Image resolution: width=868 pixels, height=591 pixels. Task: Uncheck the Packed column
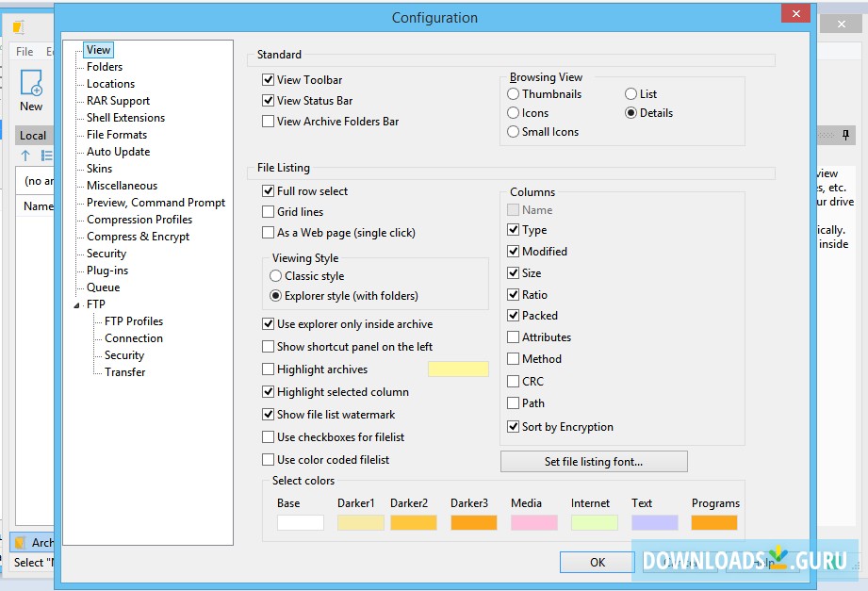tap(513, 316)
